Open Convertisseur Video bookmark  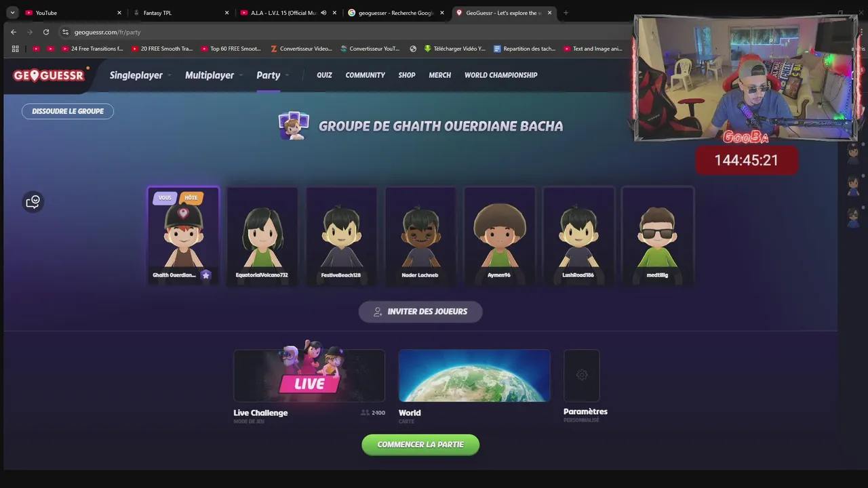302,49
